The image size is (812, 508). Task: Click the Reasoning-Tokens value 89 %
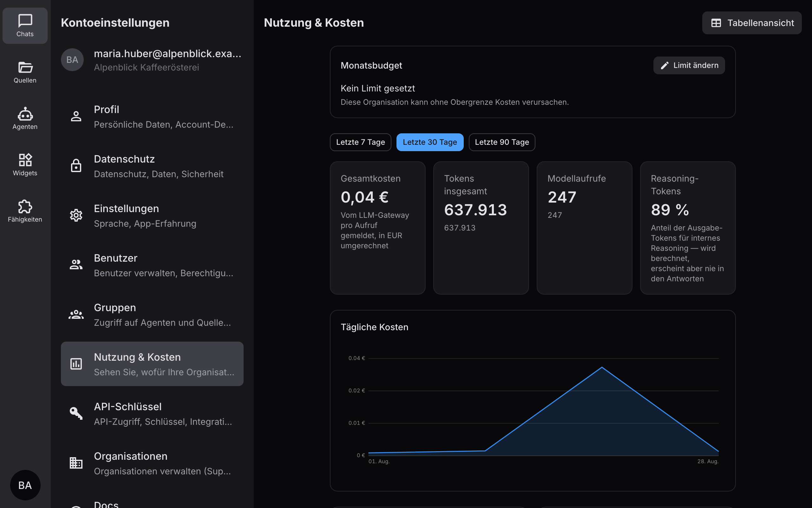point(670,210)
